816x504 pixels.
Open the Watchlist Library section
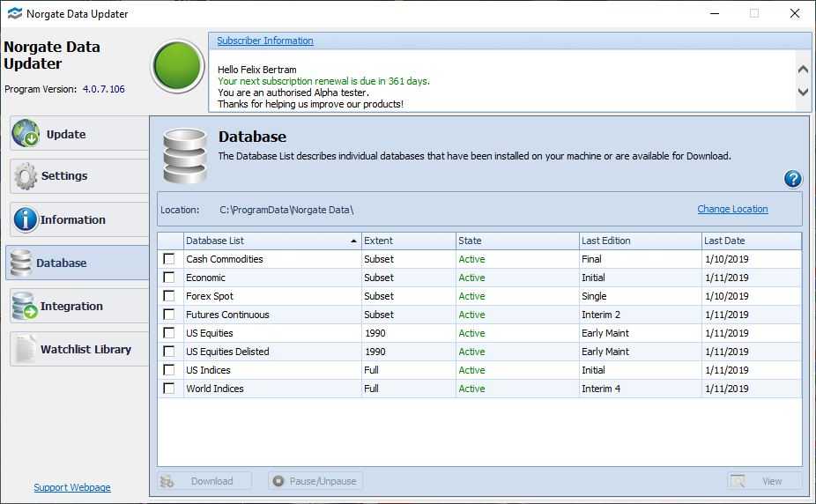[79, 349]
